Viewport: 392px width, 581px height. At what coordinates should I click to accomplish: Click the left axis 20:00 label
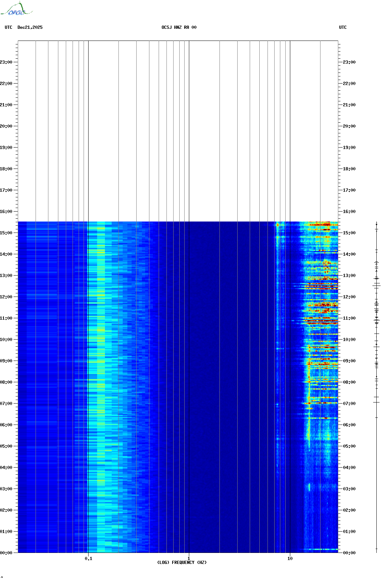(x=6, y=126)
